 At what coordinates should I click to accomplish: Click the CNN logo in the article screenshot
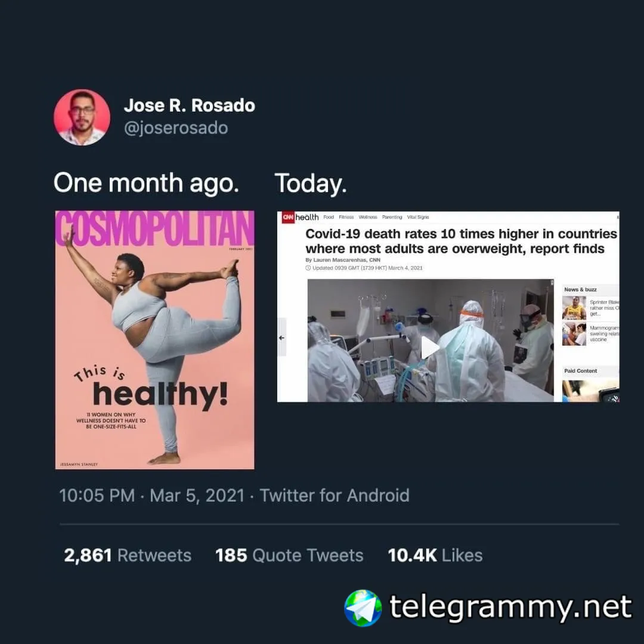point(289,217)
